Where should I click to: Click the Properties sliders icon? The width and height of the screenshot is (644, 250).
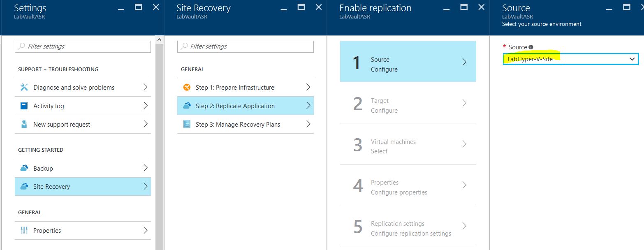point(24,230)
